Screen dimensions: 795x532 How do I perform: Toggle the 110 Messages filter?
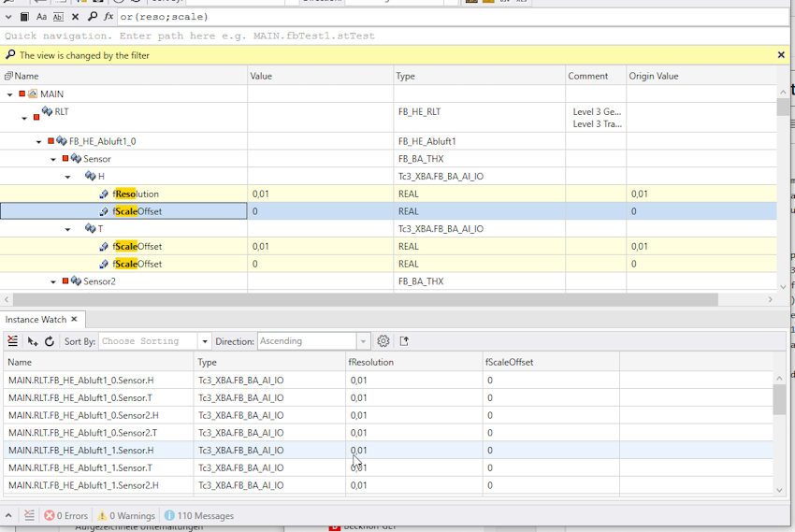(198, 516)
